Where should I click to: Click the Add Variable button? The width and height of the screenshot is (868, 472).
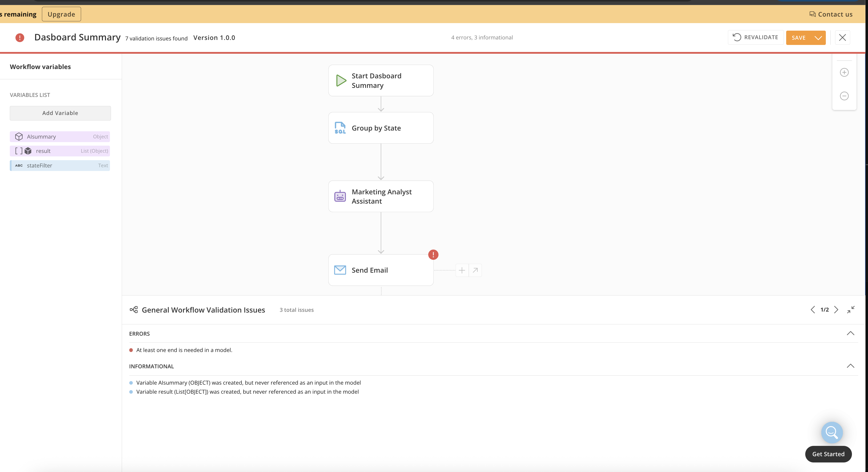click(60, 113)
